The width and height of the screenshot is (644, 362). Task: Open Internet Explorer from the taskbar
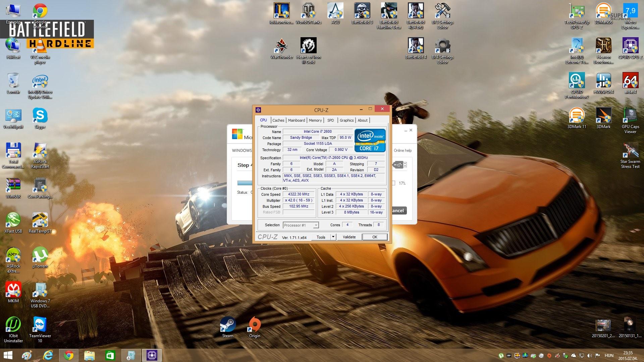tap(48, 355)
